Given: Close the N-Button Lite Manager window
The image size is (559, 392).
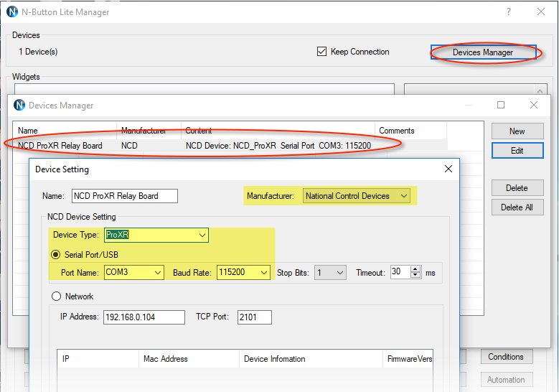Looking at the screenshot, I should [x=541, y=11].
